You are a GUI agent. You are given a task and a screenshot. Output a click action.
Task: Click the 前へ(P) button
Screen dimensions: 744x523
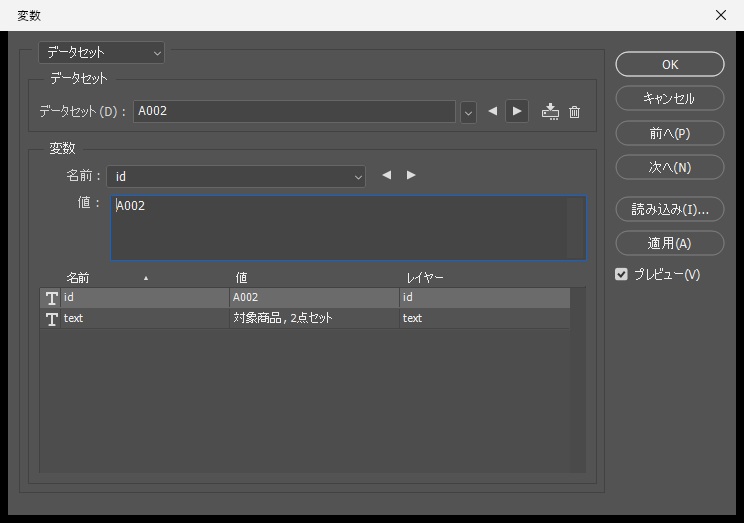coord(670,133)
